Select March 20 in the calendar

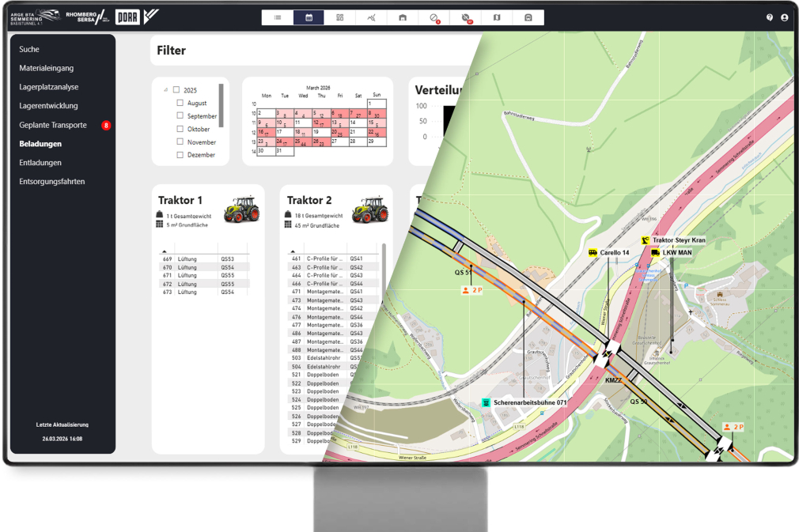[x=340, y=132]
